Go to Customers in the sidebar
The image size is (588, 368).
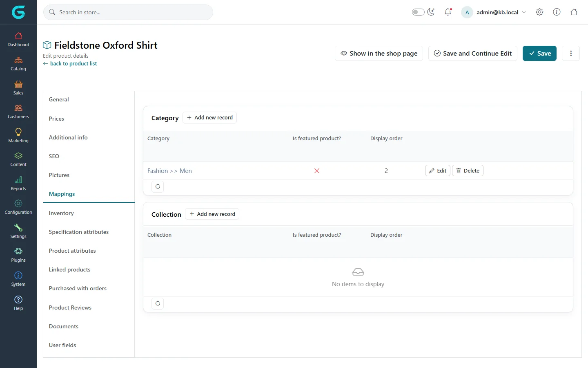pyautogui.click(x=18, y=112)
